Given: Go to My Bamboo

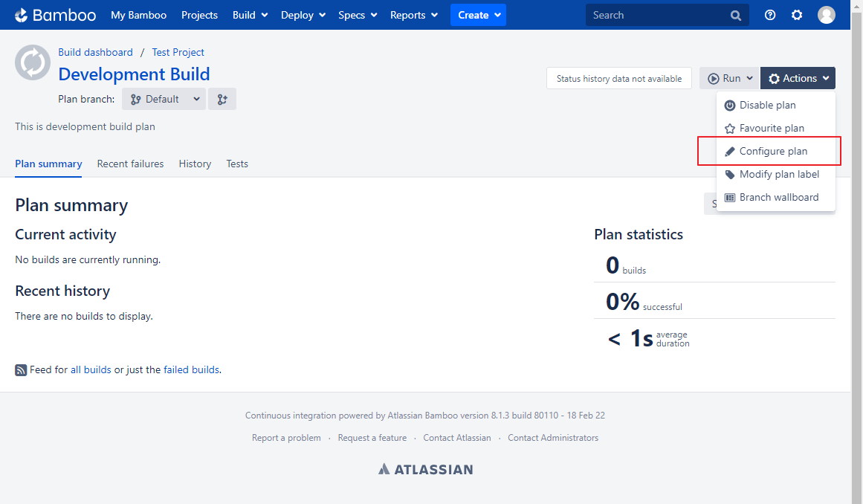Looking at the screenshot, I should point(139,15).
